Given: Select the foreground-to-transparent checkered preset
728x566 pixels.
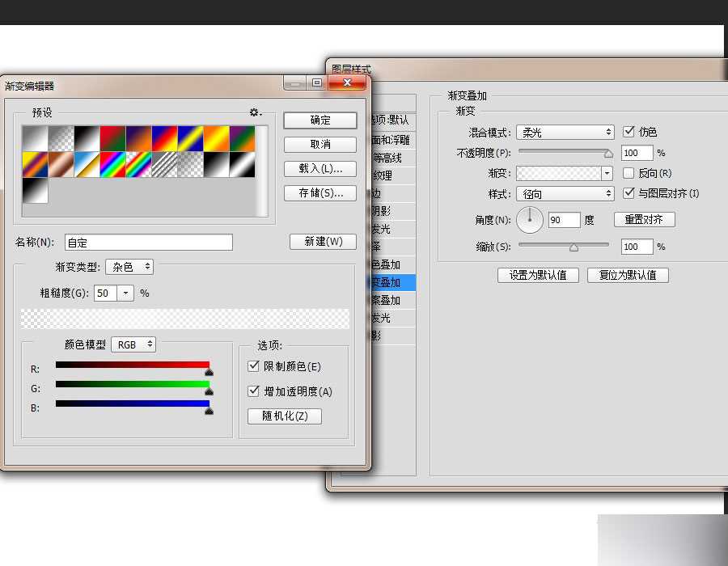Looking at the screenshot, I should point(61,138).
